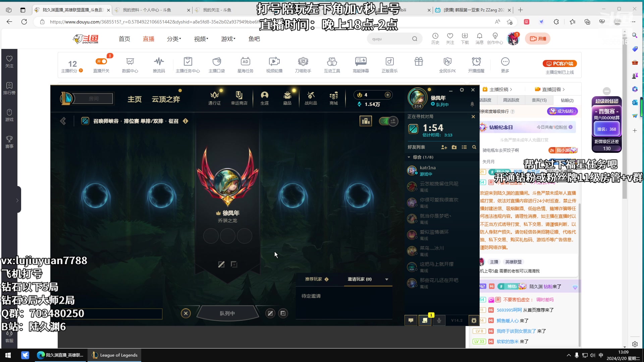This screenshot has height=362, width=644.
Task: Search friends with the magnifier icon
Action: [x=474, y=147]
